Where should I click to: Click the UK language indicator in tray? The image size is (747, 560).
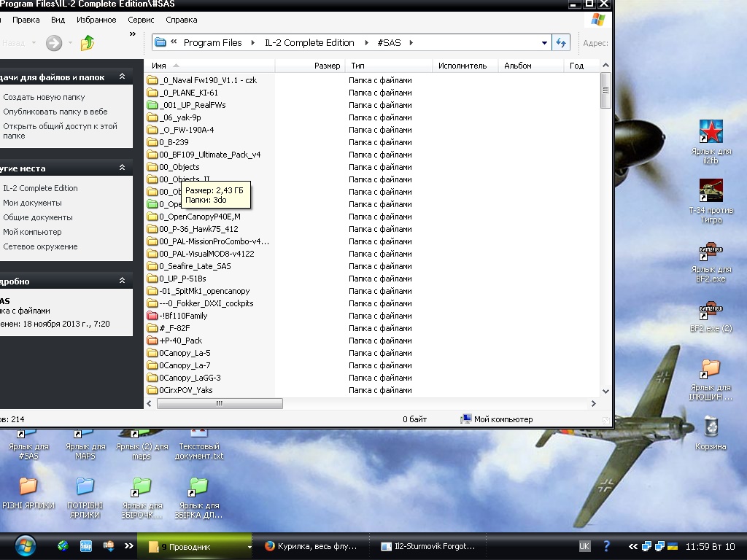click(584, 547)
